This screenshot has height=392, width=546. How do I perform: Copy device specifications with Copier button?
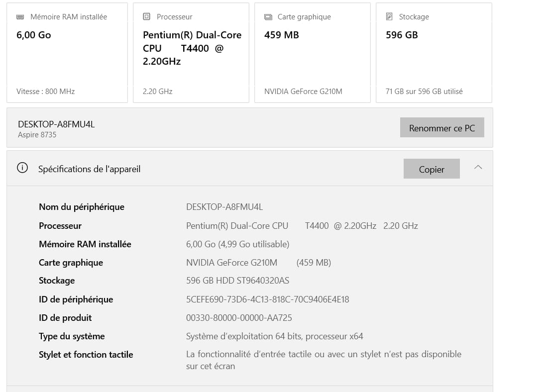point(432,169)
